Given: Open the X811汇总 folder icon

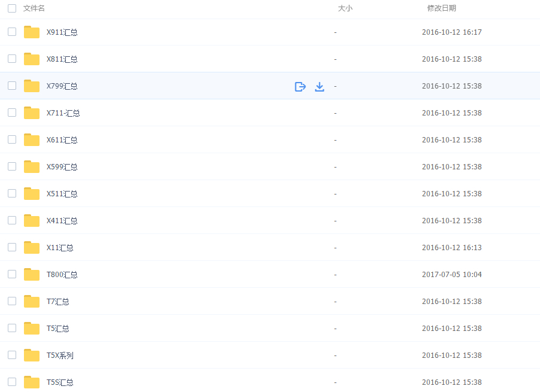Looking at the screenshot, I should (32, 59).
